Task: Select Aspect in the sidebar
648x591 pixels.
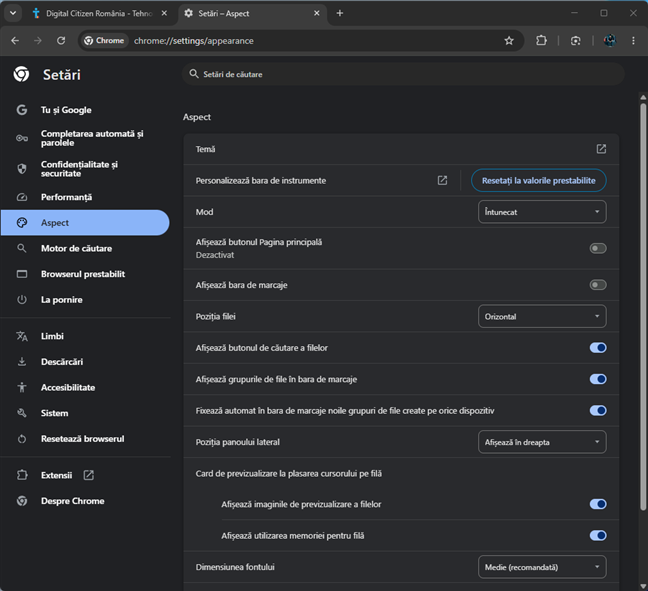Action: (x=85, y=223)
